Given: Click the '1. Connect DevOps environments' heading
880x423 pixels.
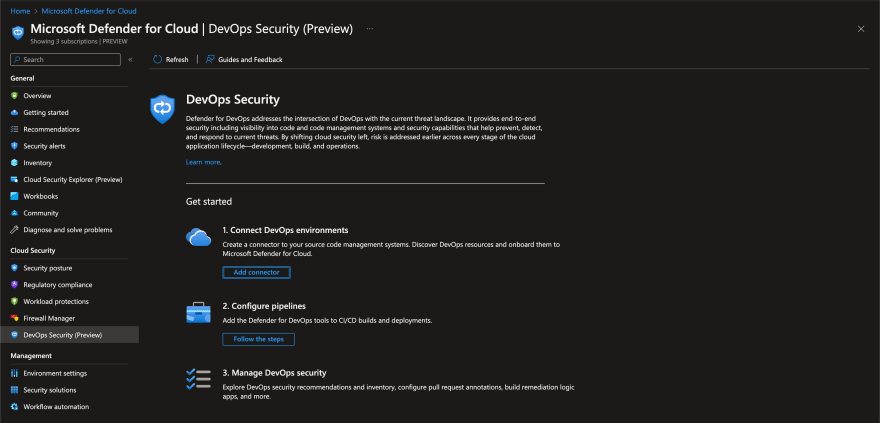Looking at the screenshot, I should (286, 231).
